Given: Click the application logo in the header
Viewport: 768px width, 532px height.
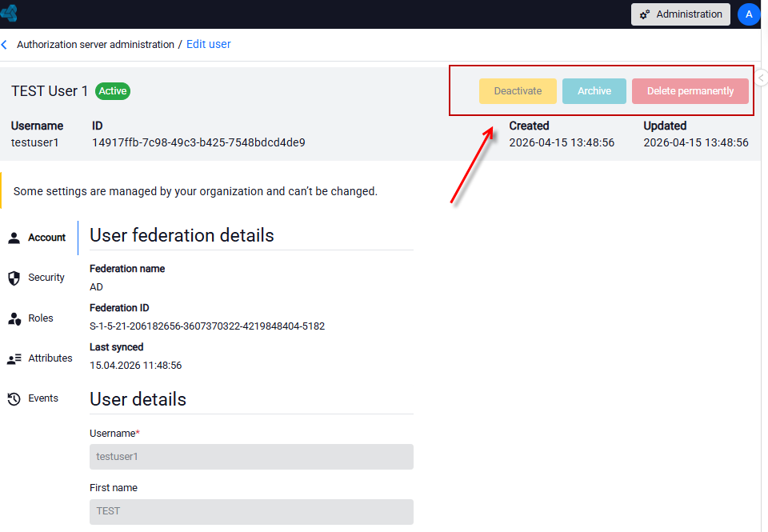Looking at the screenshot, I should 9,14.
